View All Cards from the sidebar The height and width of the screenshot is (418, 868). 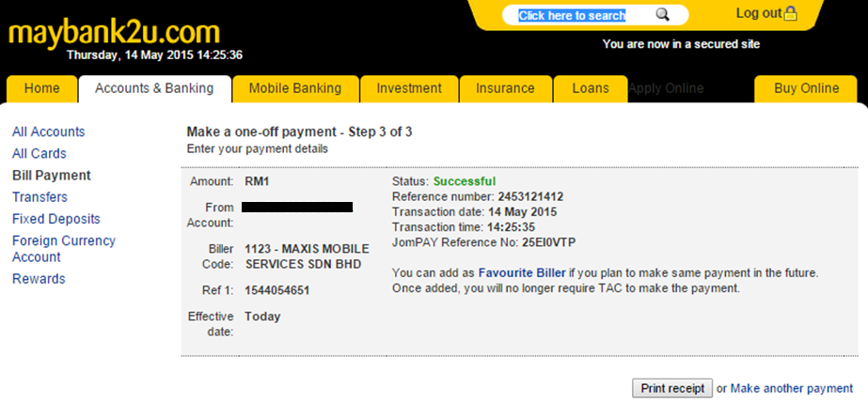pyautogui.click(x=39, y=154)
